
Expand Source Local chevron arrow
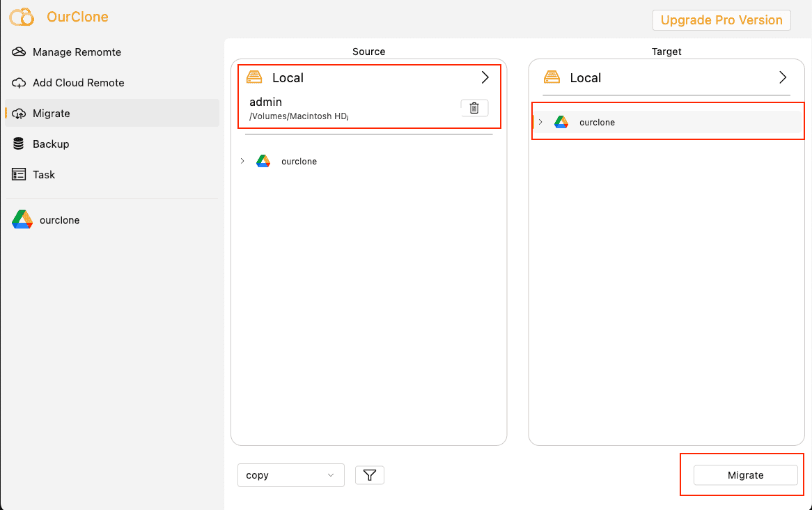point(485,78)
